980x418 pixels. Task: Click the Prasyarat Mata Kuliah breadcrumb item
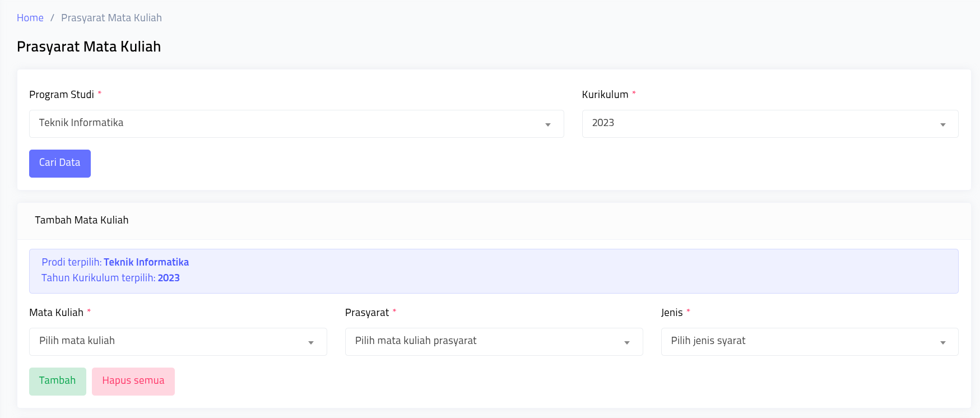pos(111,18)
